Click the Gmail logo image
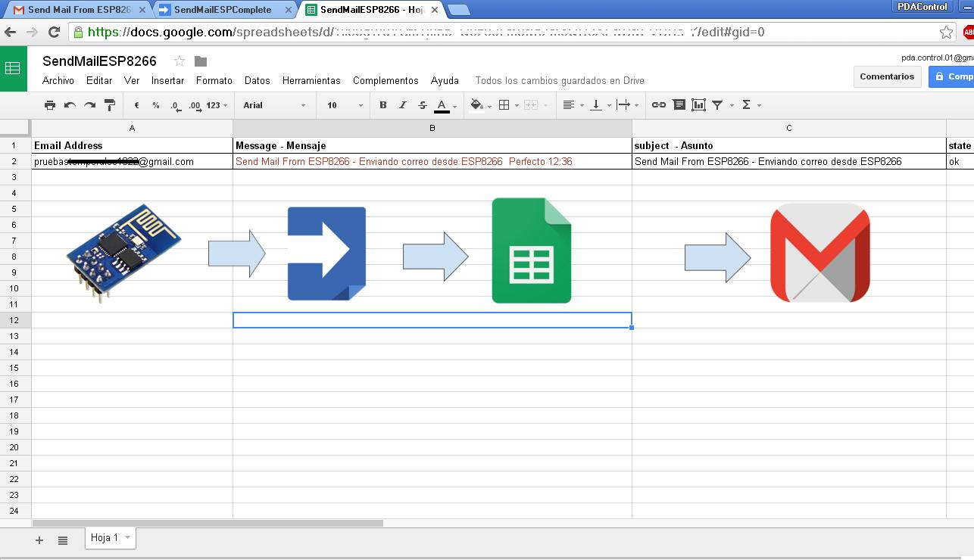The height and width of the screenshot is (560, 974). point(819,253)
